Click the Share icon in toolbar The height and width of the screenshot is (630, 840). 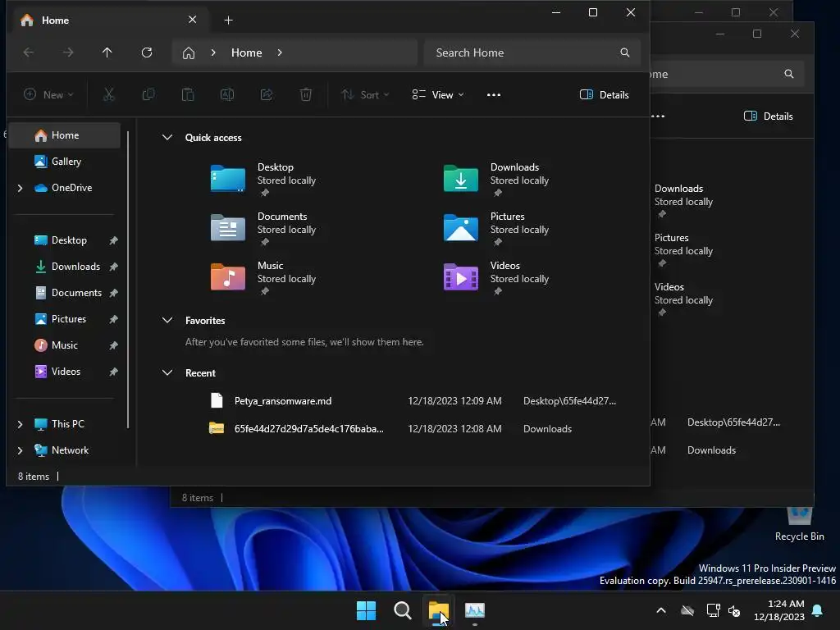point(267,95)
